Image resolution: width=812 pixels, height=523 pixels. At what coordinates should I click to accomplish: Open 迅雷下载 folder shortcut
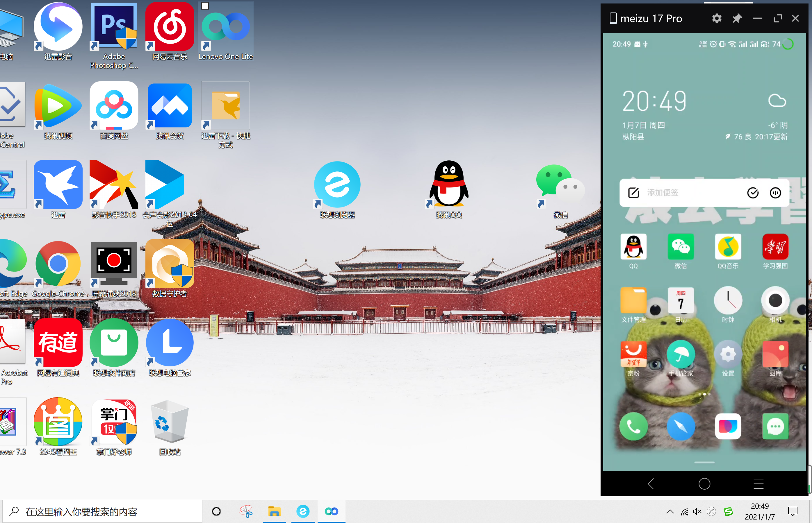[x=225, y=115]
